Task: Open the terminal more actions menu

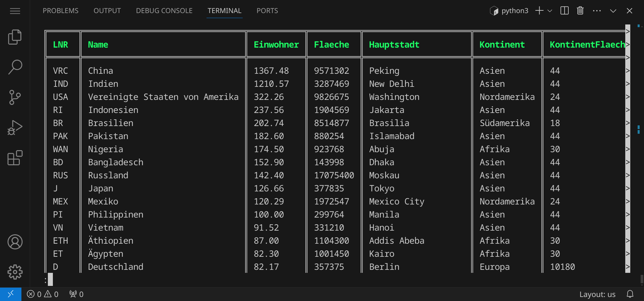Action: (596, 11)
